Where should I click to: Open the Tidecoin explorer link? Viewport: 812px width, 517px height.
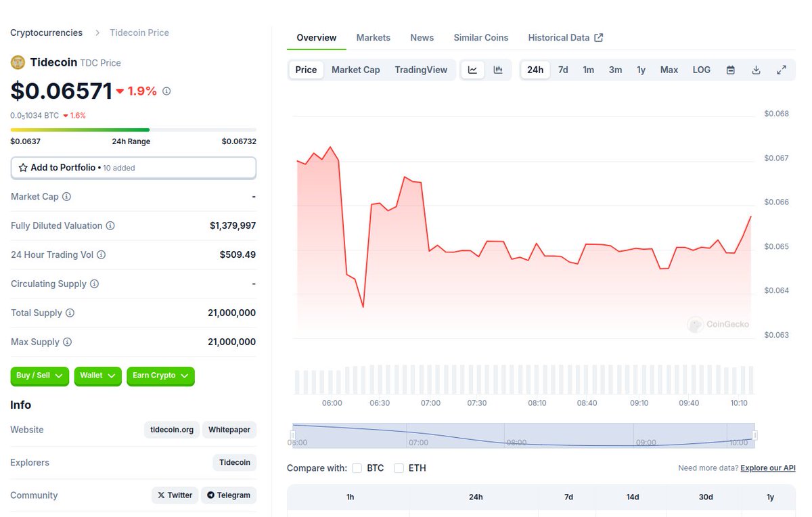(235, 463)
